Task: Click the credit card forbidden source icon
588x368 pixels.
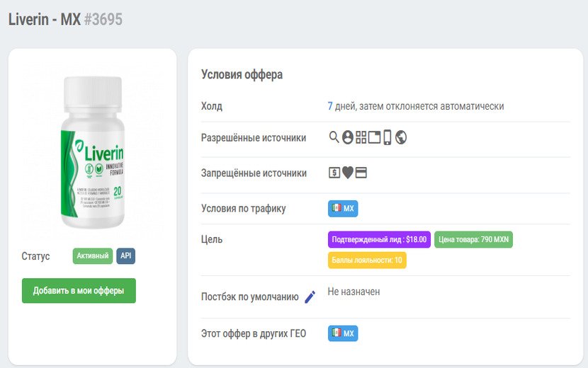Action: coord(361,173)
